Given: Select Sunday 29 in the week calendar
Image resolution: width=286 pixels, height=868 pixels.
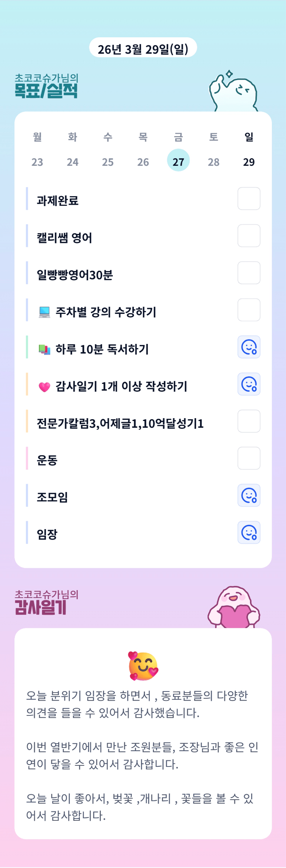Looking at the screenshot, I should click(x=249, y=162).
